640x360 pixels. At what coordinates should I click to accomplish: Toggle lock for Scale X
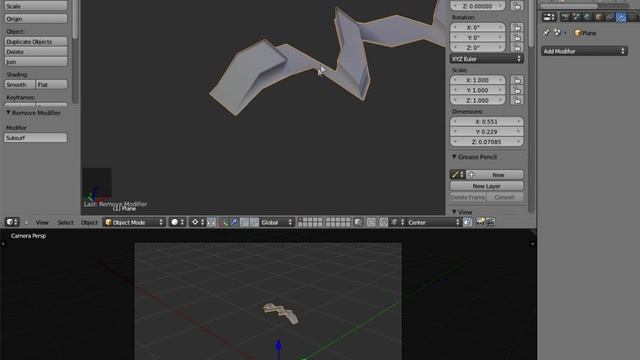click(517, 80)
